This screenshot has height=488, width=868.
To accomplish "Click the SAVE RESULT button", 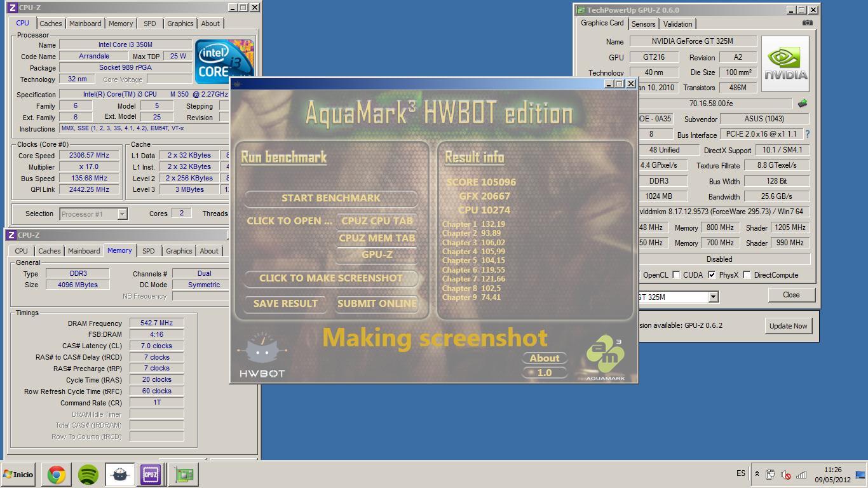I will pyautogui.click(x=285, y=304).
